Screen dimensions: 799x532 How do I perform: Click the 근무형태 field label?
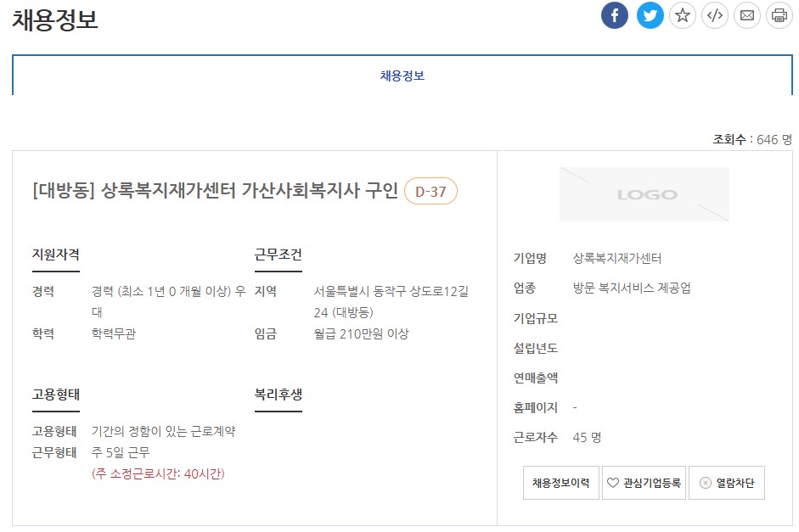click(x=54, y=452)
